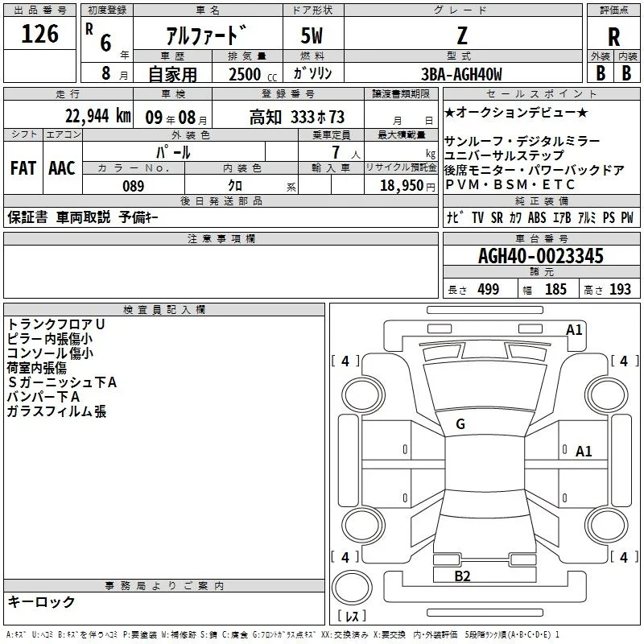The height and width of the screenshot is (644, 644).
Task: Click inspector note ピラー内張傷小
Action: tap(50, 338)
